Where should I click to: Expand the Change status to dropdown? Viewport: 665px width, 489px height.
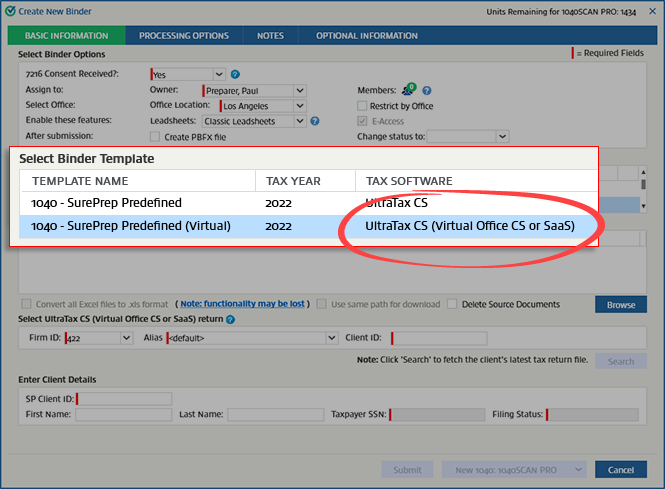[x=502, y=137]
